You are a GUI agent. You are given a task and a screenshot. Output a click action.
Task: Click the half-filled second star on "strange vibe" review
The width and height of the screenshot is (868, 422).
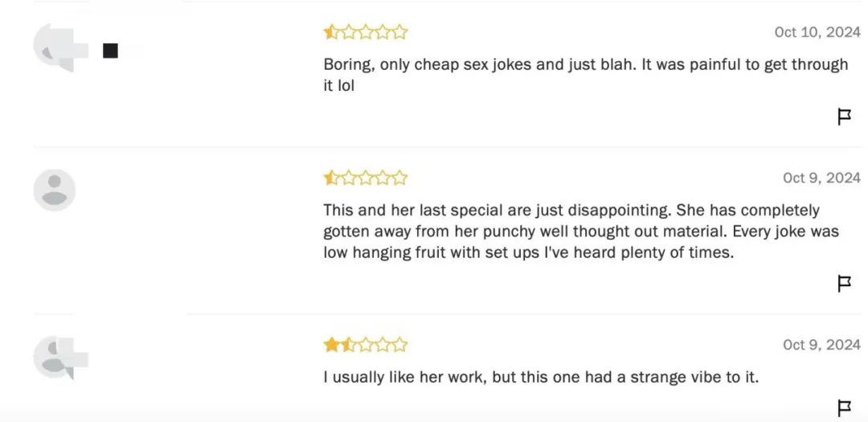point(348,345)
